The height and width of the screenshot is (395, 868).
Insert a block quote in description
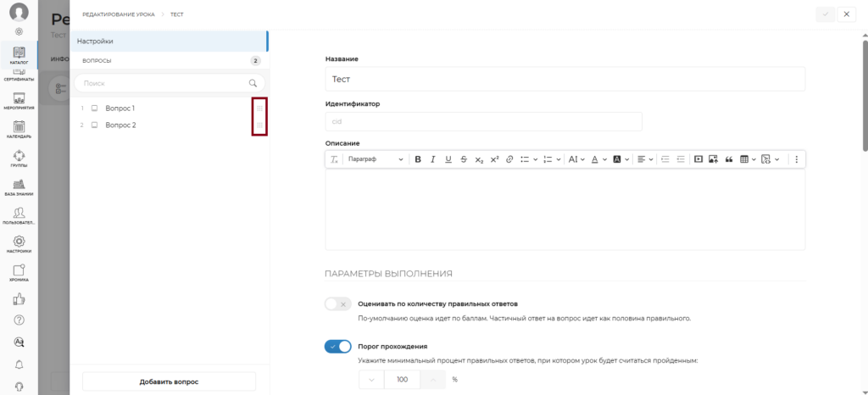click(728, 159)
